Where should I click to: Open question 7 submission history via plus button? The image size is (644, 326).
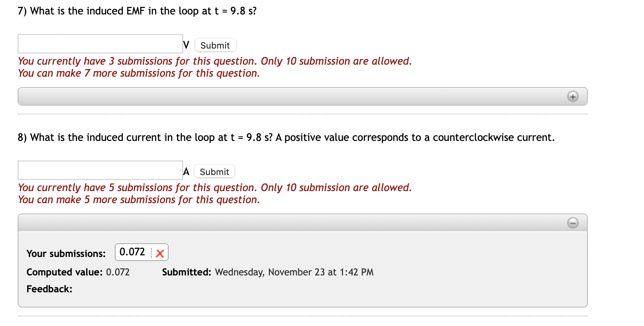[573, 96]
